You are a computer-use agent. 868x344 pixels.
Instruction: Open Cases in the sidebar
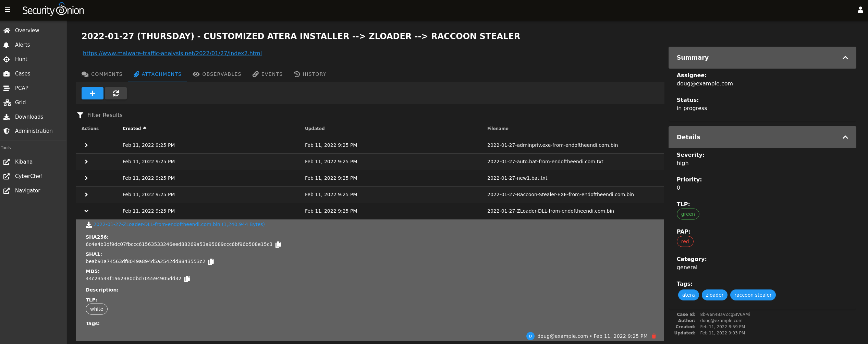click(x=33, y=73)
